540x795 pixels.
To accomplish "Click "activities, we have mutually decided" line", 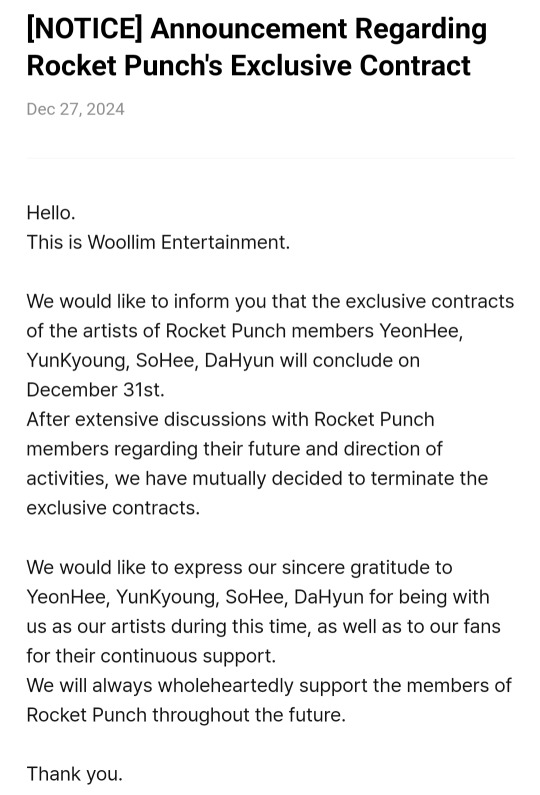I will (x=257, y=479).
